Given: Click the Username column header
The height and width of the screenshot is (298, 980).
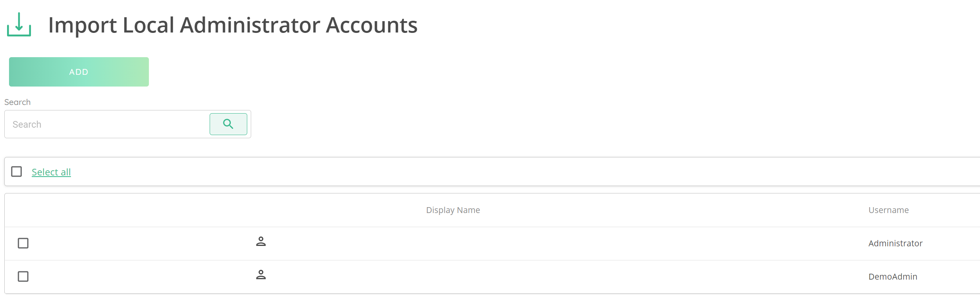Looking at the screenshot, I should [x=888, y=210].
